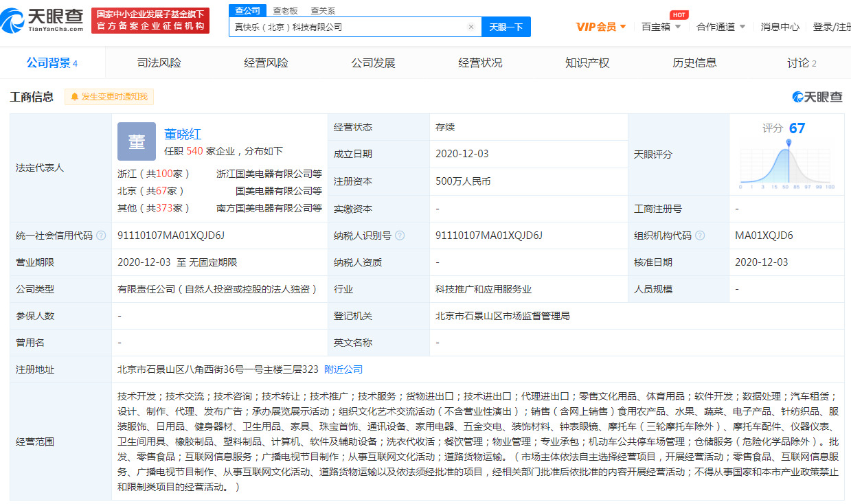Switch to the 查公司 search tab

(x=247, y=10)
